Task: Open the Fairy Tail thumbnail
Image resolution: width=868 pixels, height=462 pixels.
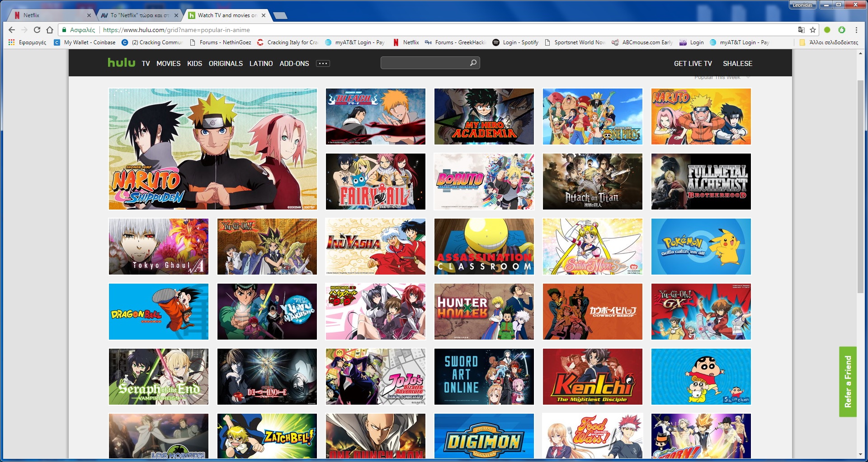Action: pos(376,182)
